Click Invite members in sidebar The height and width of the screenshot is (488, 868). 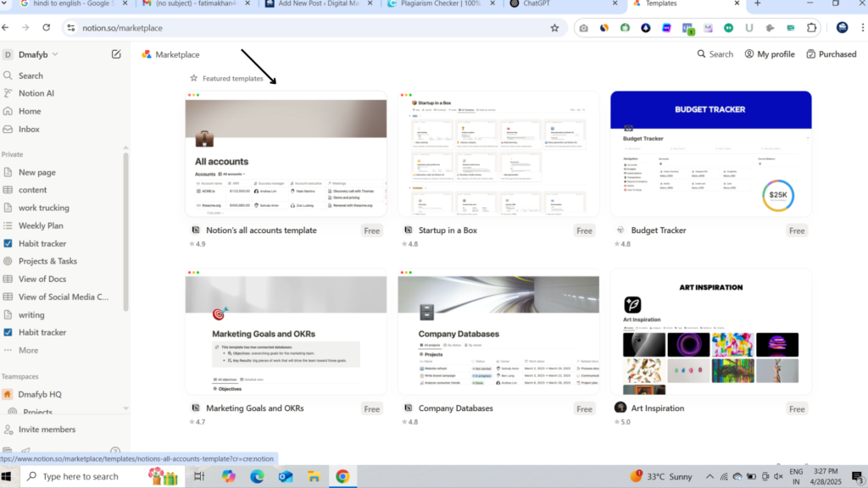click(47, 430)
